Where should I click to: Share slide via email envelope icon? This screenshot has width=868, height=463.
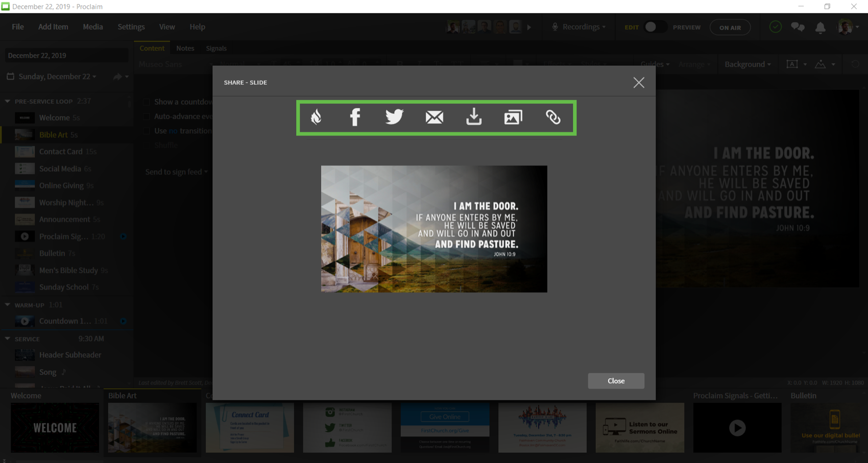(434, 117)
